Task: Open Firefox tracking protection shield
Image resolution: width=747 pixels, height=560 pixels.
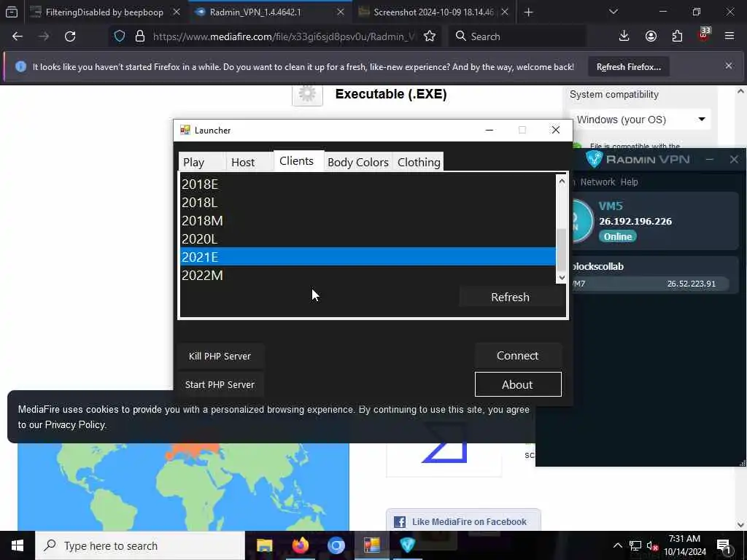Action: (120, 36)
